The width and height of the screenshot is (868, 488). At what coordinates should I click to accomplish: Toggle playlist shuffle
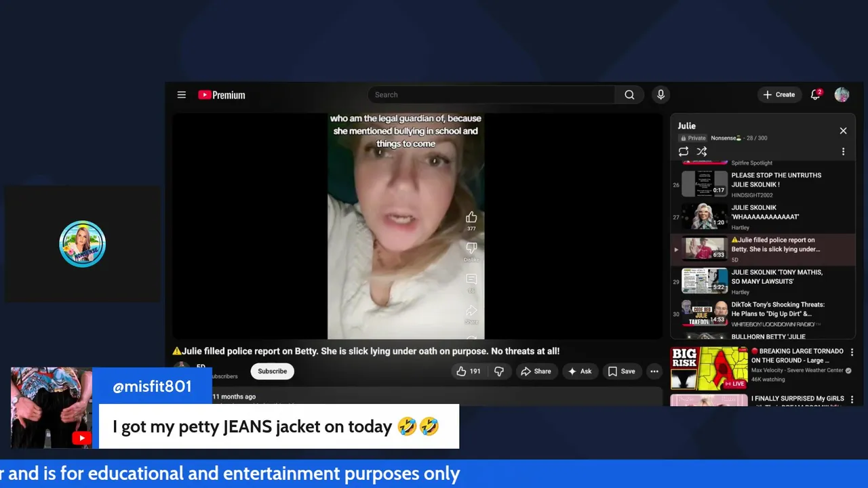pyautogui.click(x=702, y=152)
